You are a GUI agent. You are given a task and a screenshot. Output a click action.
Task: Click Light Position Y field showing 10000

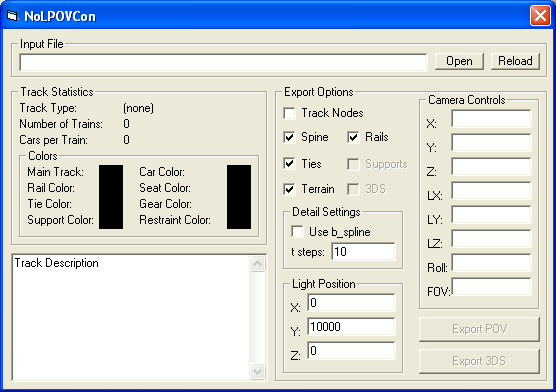coord(351,326)
